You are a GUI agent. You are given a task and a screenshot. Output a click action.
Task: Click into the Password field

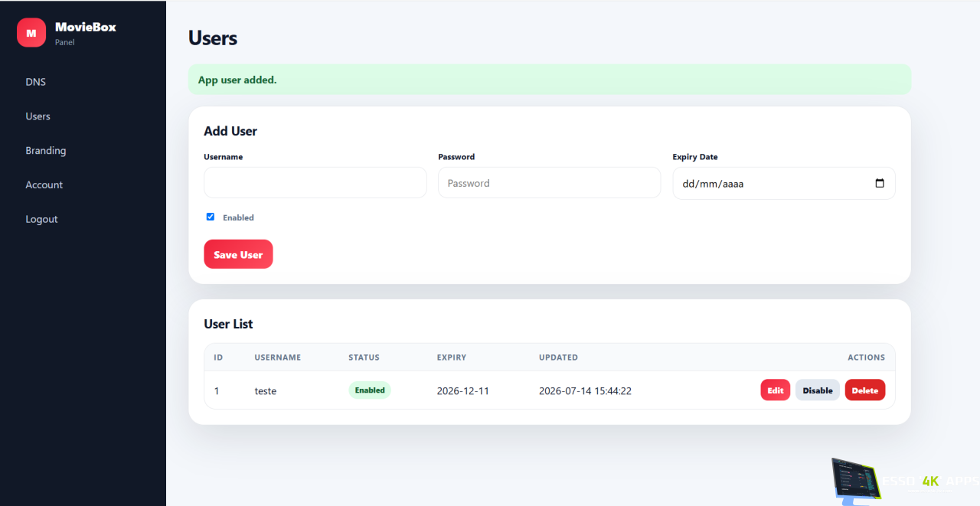[549, 183]
